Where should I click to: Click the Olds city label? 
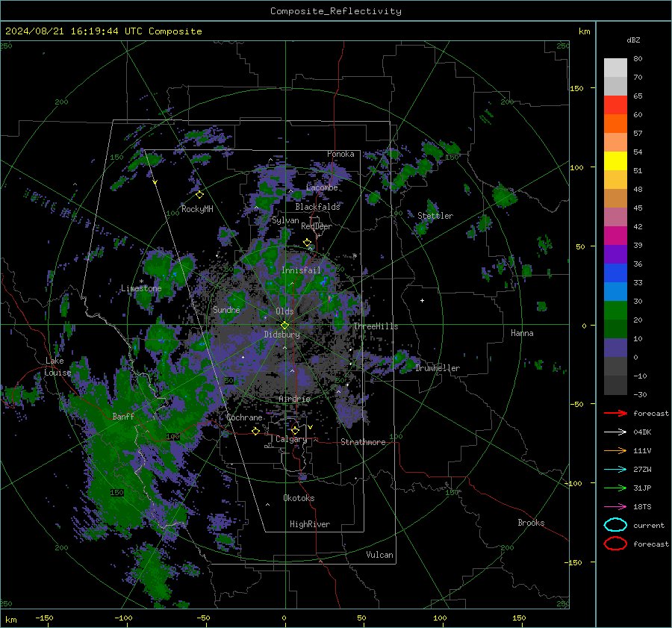pos(284,311)
